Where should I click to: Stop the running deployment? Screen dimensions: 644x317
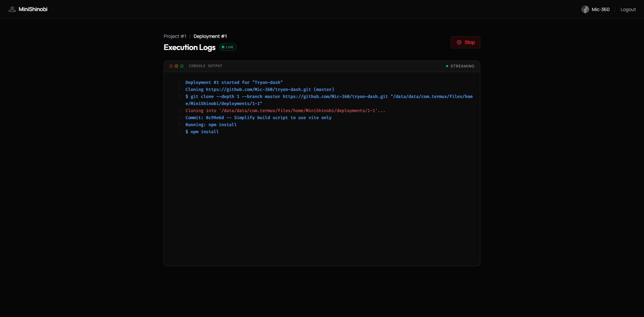[x=465, y=42]
